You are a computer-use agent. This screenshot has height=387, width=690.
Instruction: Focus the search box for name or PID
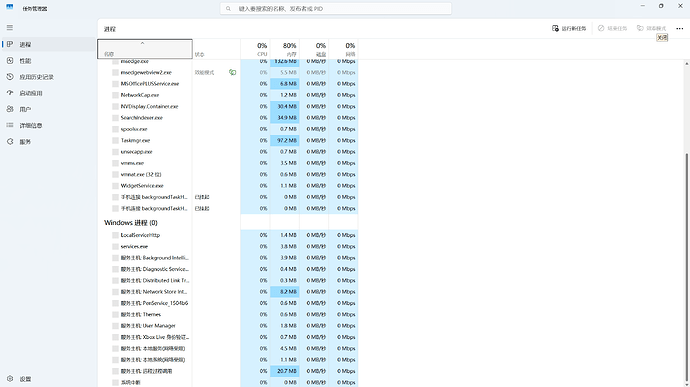click(x=336, y=8)
